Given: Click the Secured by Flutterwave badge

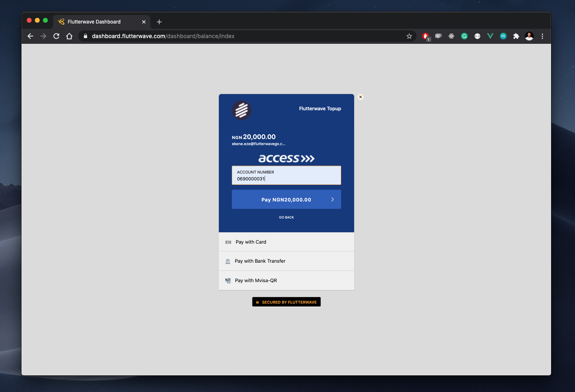Looking at the screenshot, I should (x=286, y=302).
